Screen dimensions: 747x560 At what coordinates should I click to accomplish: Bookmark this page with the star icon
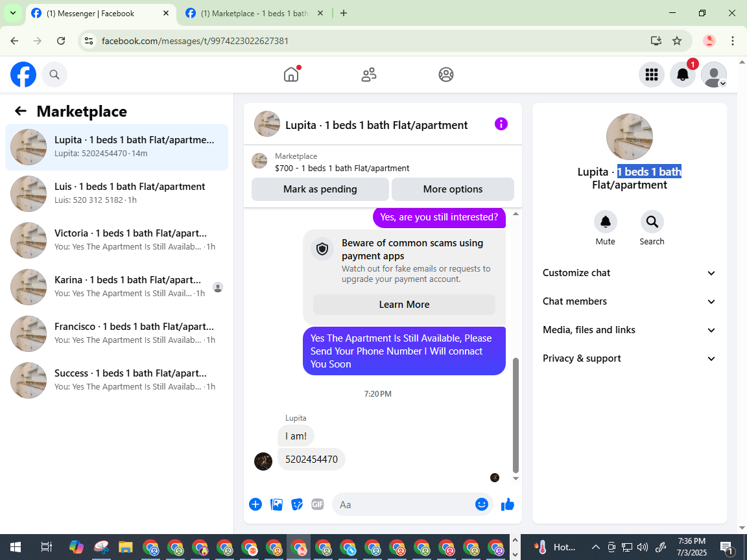coord(677,41)
